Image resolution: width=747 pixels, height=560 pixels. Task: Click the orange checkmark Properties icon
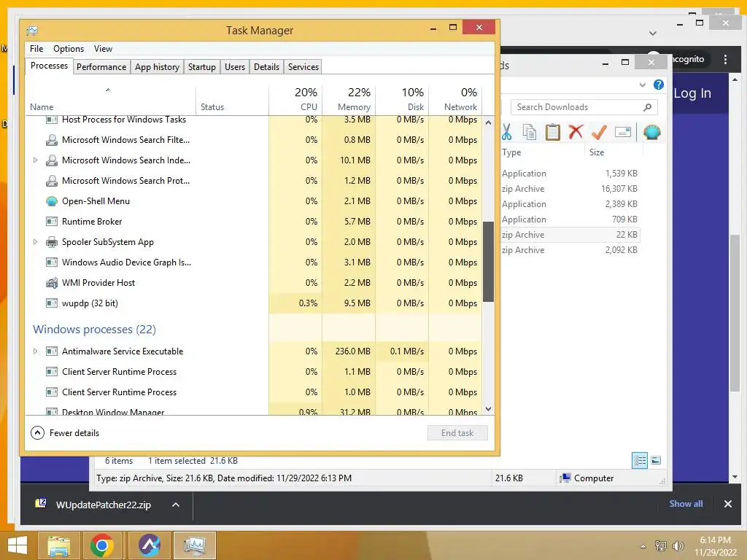tap(599, 132)
